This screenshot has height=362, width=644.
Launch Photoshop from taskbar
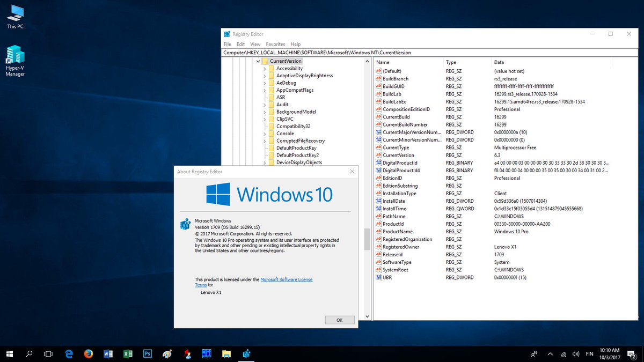(148, 354)
